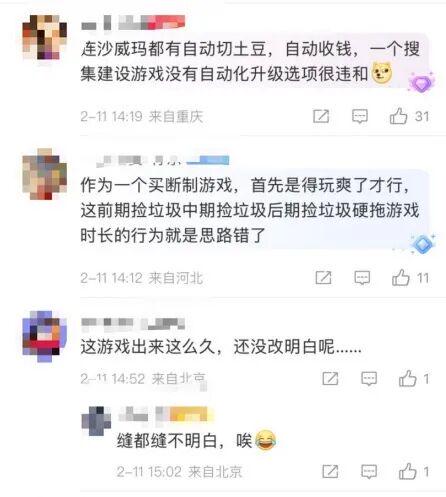
Task: Tap the blue diamond badge on second comment
Action: click(422, 244)
